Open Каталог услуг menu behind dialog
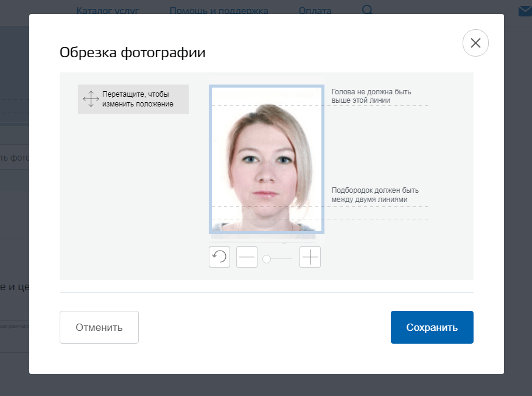532x396 pixels. pyautogui.click(x=108, y=10)
